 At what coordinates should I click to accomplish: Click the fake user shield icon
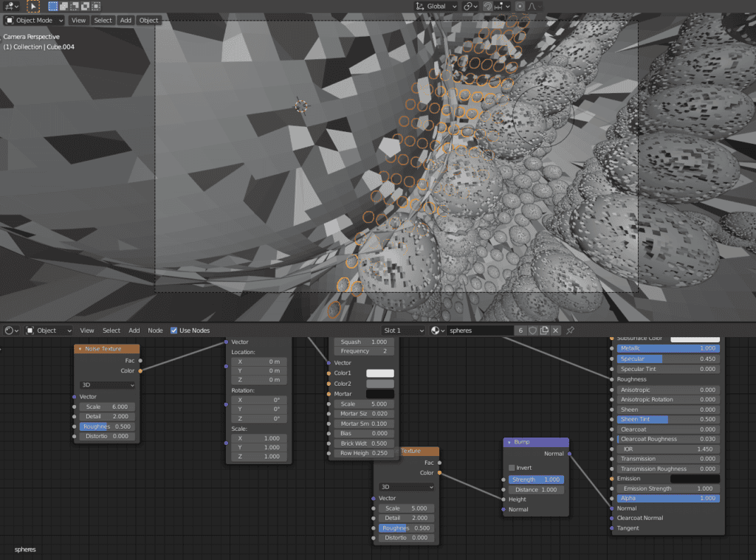point(532,331)
